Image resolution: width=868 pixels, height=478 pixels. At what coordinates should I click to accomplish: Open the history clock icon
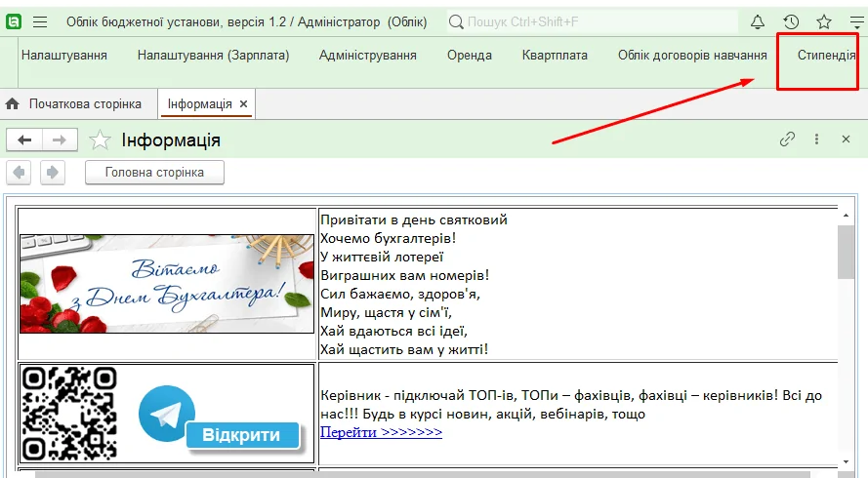791,22
